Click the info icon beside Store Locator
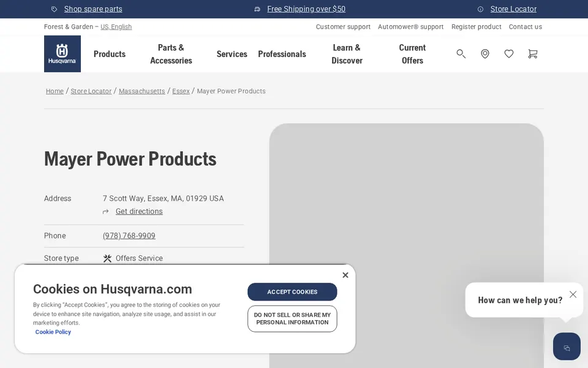Viewport: 588px width, 368px height. (x=480, y=9)
